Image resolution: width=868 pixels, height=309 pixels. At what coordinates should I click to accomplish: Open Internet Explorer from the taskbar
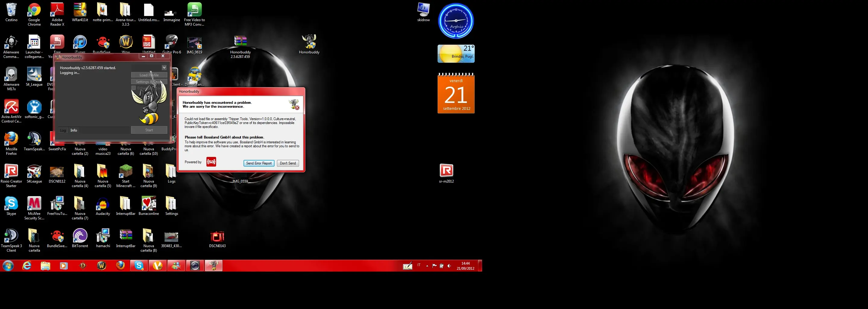point(27,266)
